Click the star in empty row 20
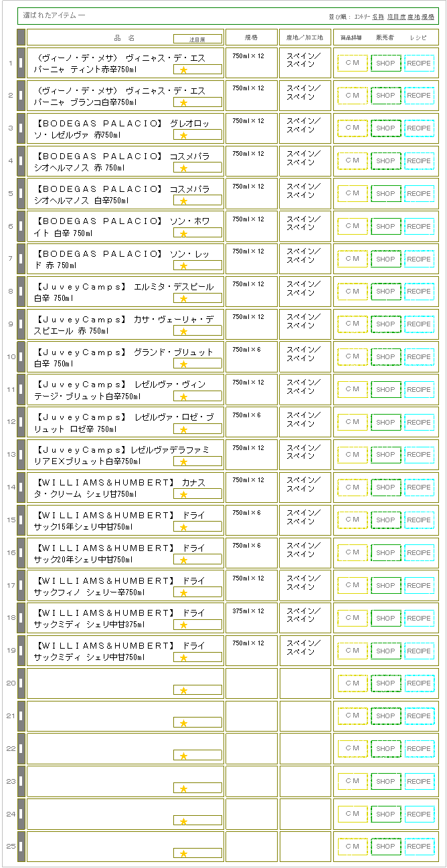The image size is (447, 868). 183,690
